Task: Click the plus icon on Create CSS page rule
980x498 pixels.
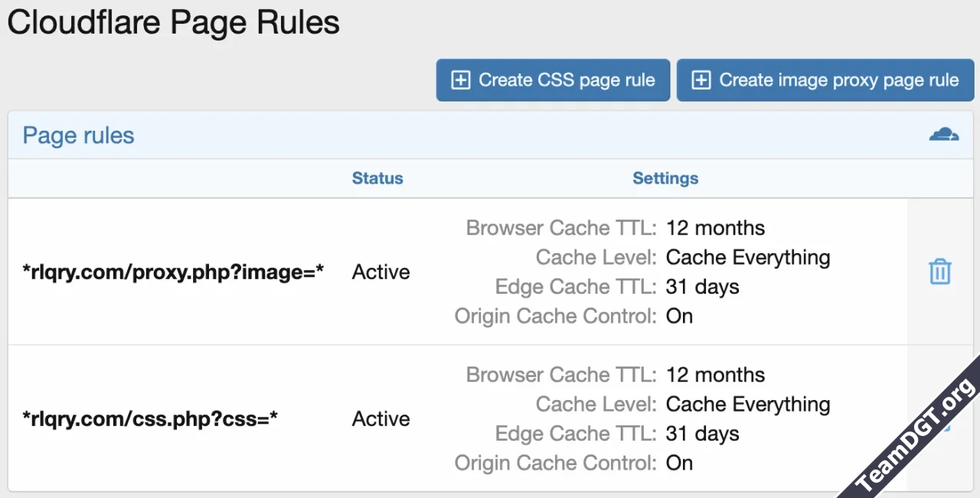Action: click(460, 80)
